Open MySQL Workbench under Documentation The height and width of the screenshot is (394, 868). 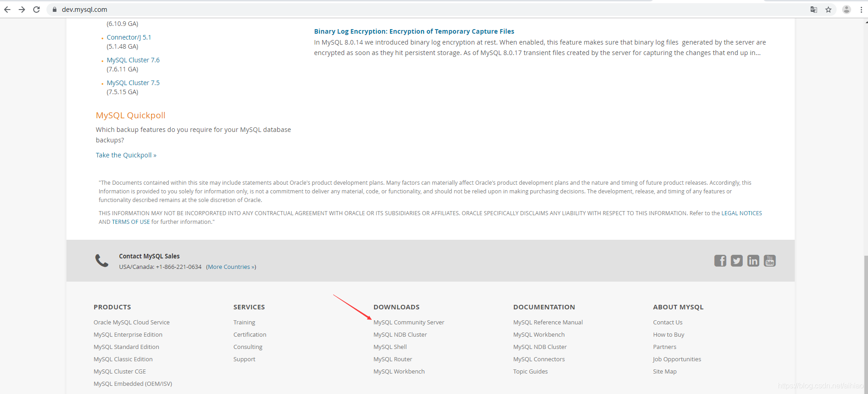[539, 335]
